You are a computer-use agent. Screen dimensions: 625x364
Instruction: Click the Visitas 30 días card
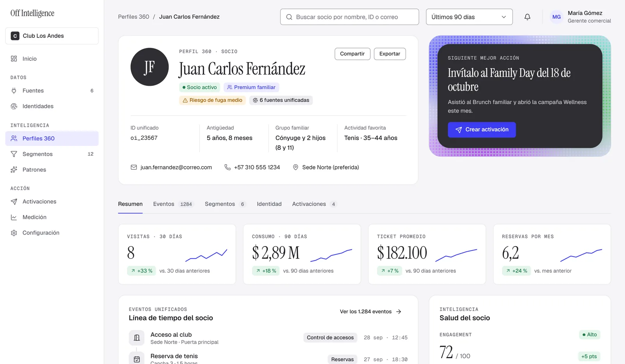pyautogui.click(x=177, y=254)
